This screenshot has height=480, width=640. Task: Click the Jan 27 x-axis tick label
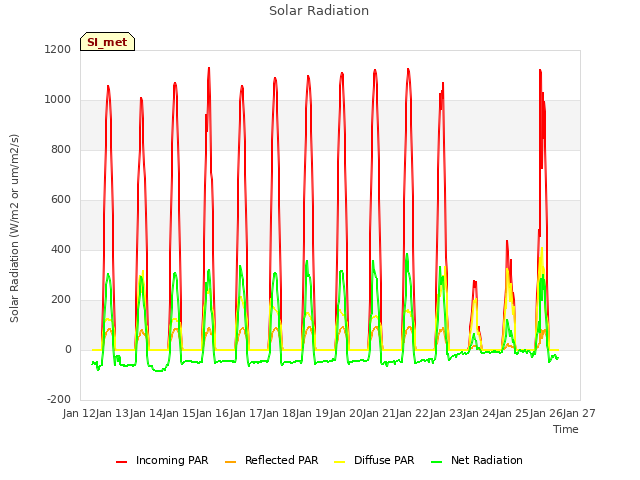[579, 413]
